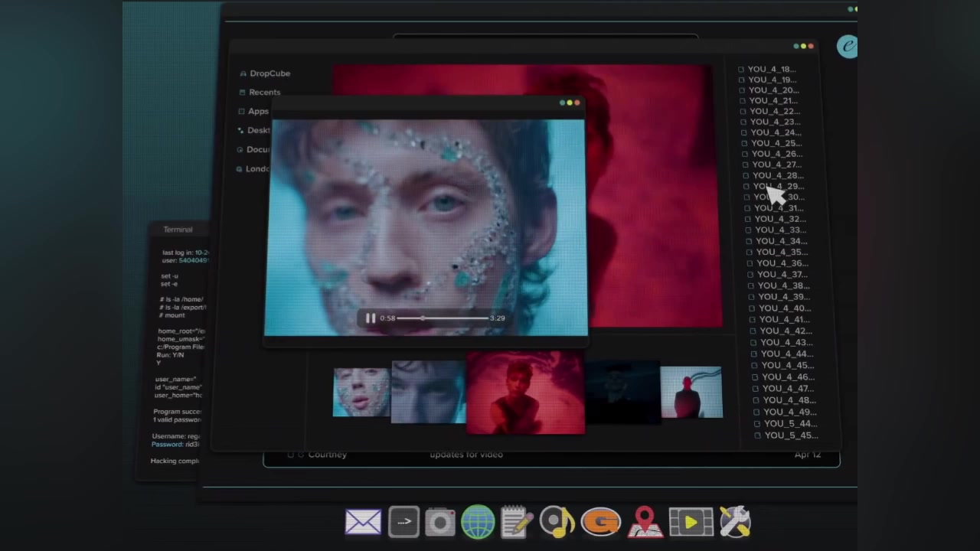Screen dimensions: 980x551
Task: Click the file icon beside YOU_4_41
Action: (x=753, y=320)
